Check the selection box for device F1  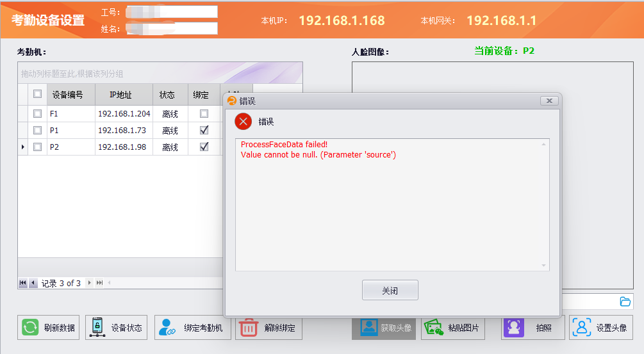coord(37,113)
